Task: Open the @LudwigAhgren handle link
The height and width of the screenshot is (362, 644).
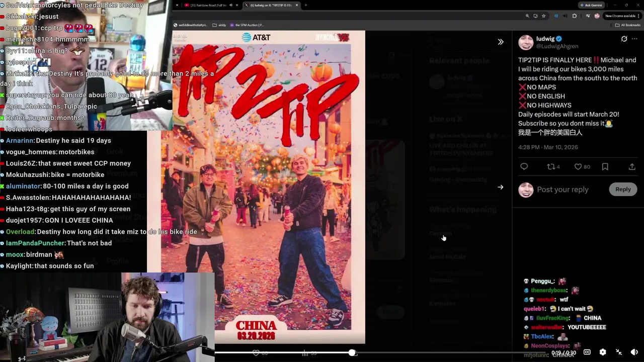Action: 557,46
